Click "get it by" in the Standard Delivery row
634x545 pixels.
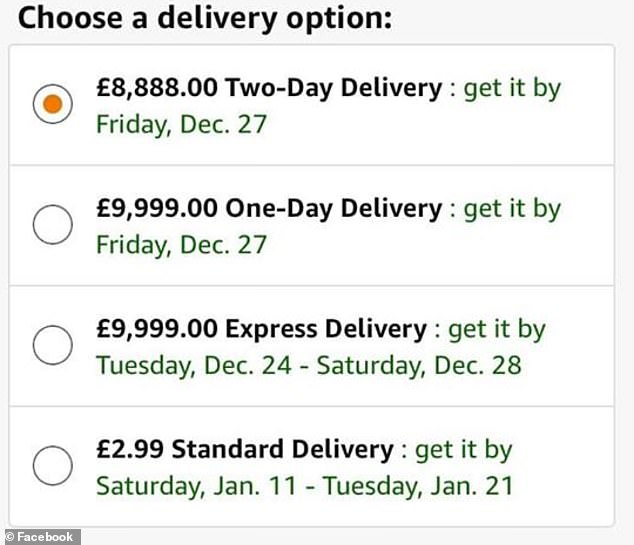click(x=463, y=449)
